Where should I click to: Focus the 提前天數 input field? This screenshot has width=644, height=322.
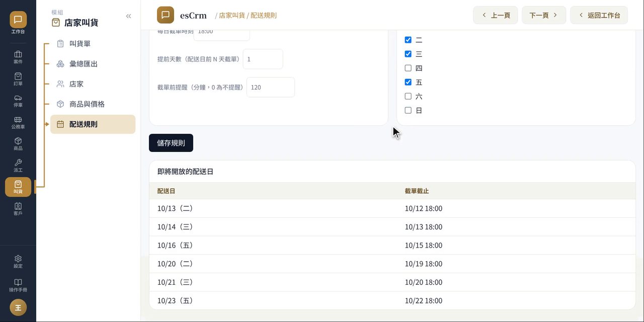(263, 59)
